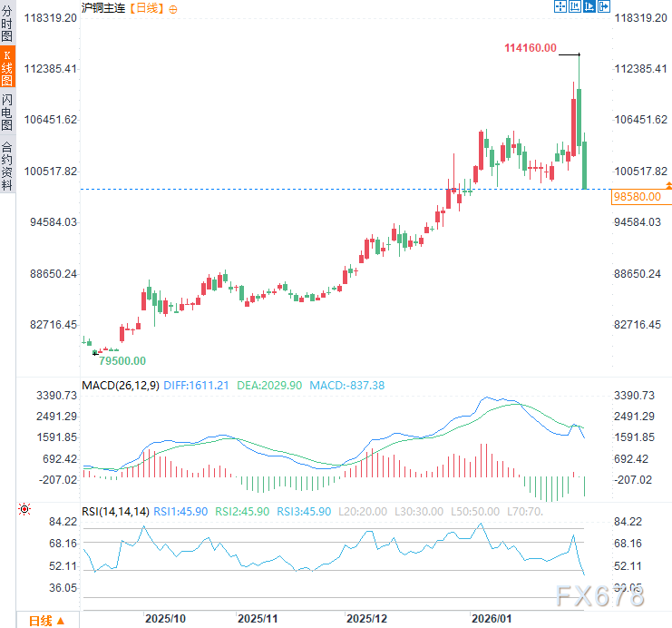Click the last small icon in top-right toolbar
672x628 pixels.
(602, 6)
